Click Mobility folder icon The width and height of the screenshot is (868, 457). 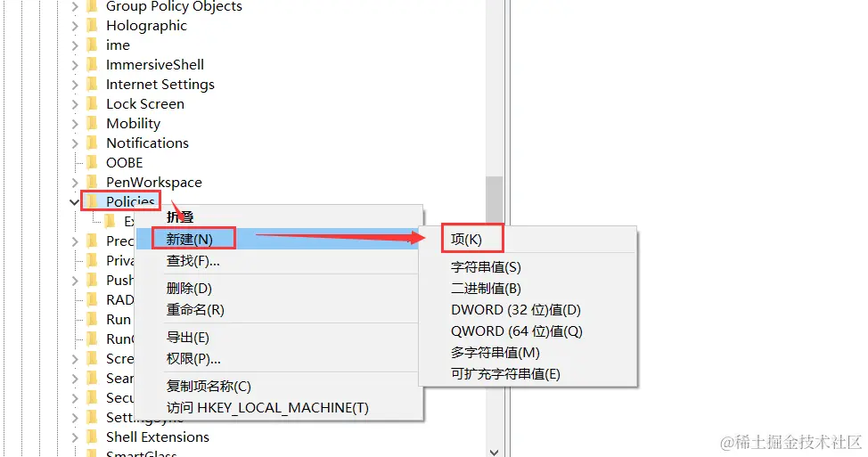coord(93,123)
